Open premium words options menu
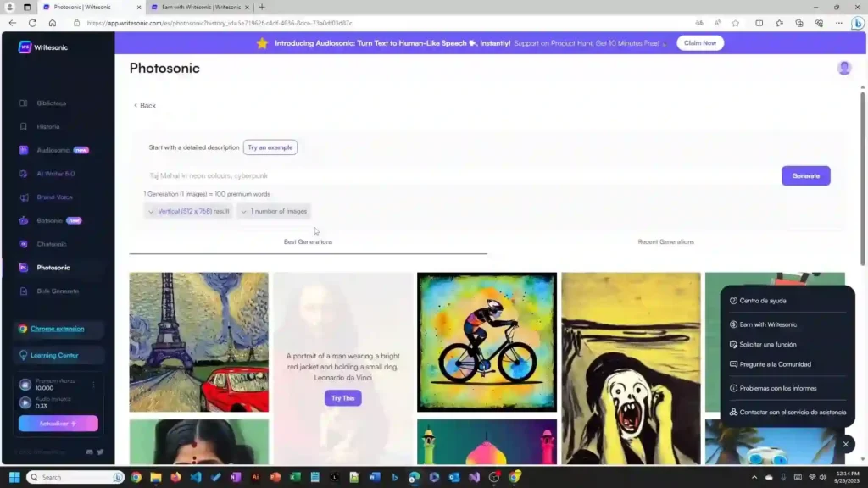 tap(93, 385)
